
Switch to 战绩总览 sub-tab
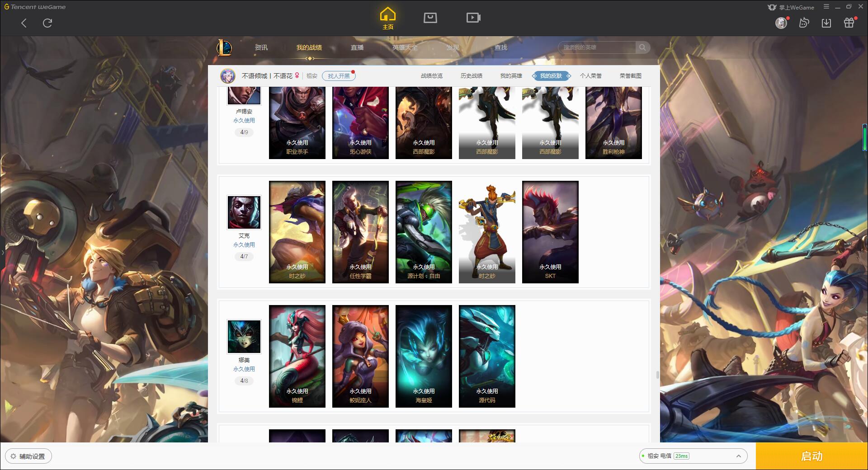point(432,76)
